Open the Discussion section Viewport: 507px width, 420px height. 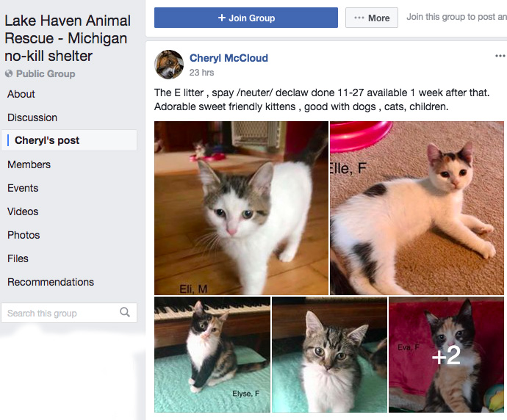[x=32, y=117]
